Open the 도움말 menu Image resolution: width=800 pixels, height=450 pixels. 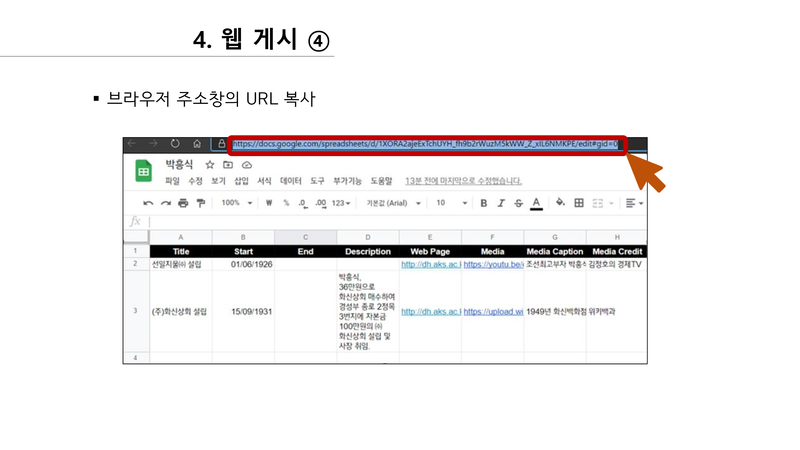tap(382, 181)
